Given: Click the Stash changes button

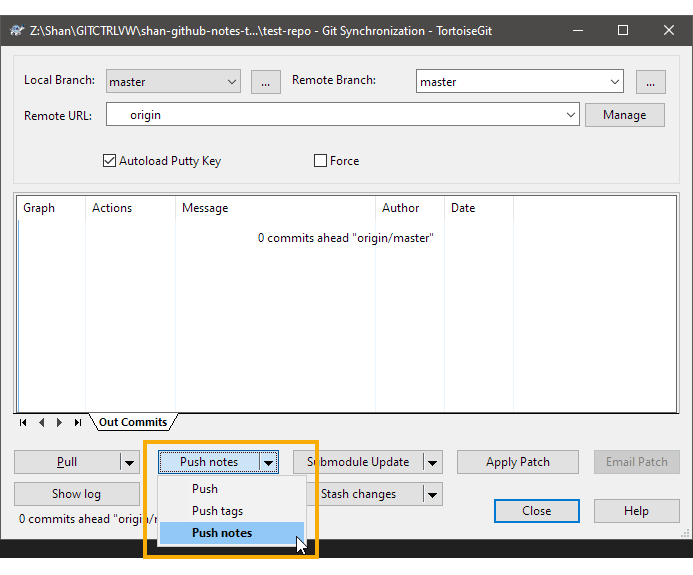Looking at the screenshot, I should click(365, 494).
